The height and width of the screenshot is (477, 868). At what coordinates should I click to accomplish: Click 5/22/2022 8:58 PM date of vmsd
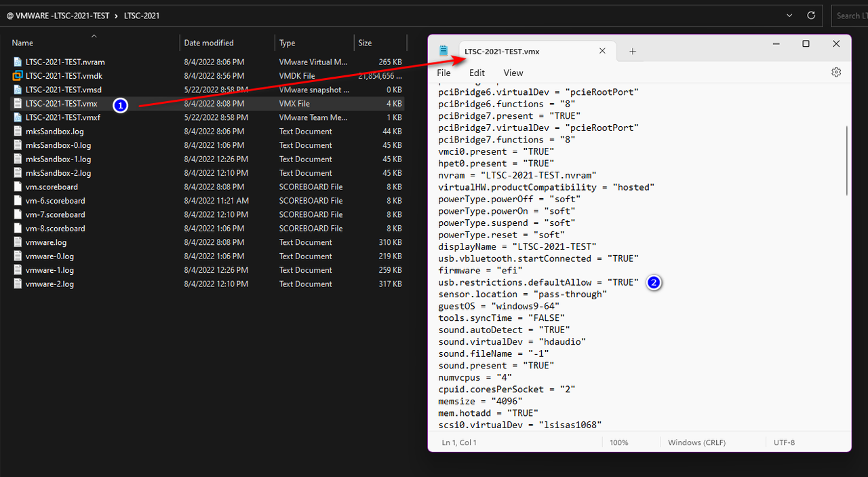pos(216,90)
